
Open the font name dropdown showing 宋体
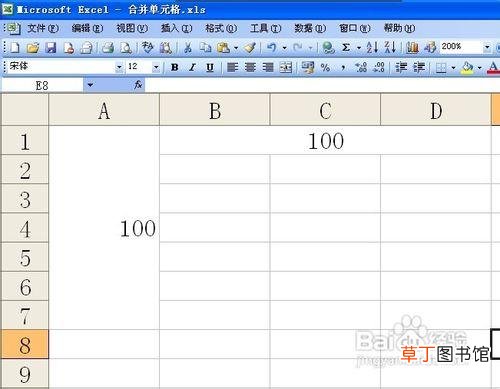119,68
